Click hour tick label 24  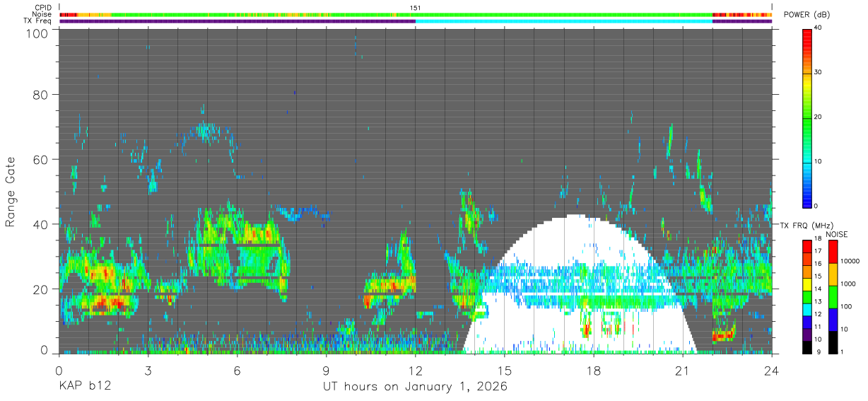(772, 370)
